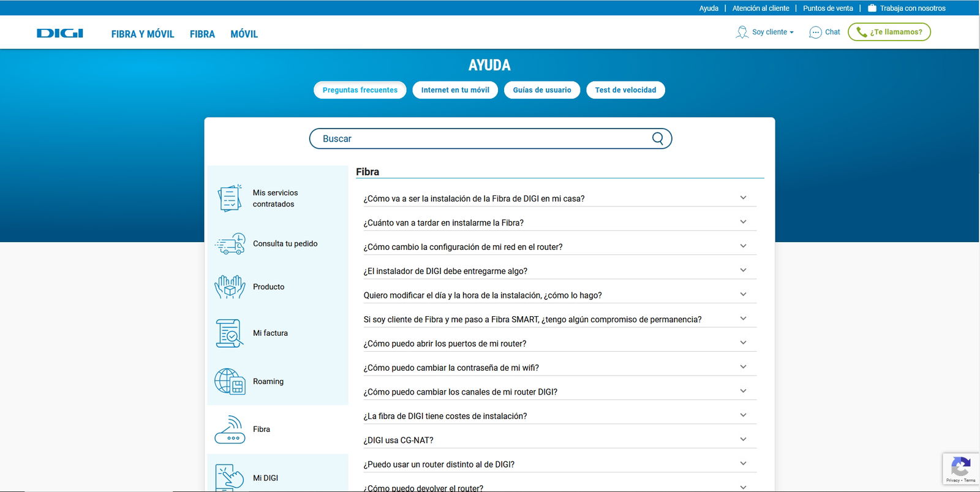Select Mi DIGI category label
The image size is (980, 492).
coord(265,478)
